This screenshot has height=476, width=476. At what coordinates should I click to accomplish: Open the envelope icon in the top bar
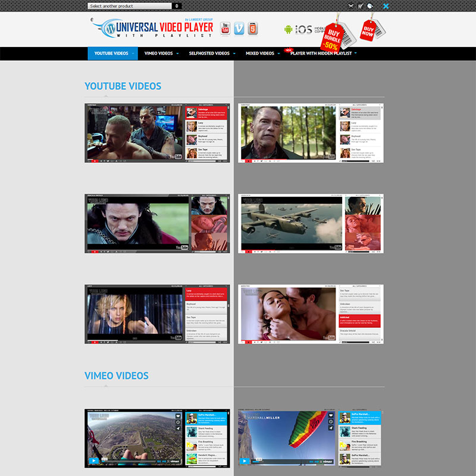[x=351, y=6]
